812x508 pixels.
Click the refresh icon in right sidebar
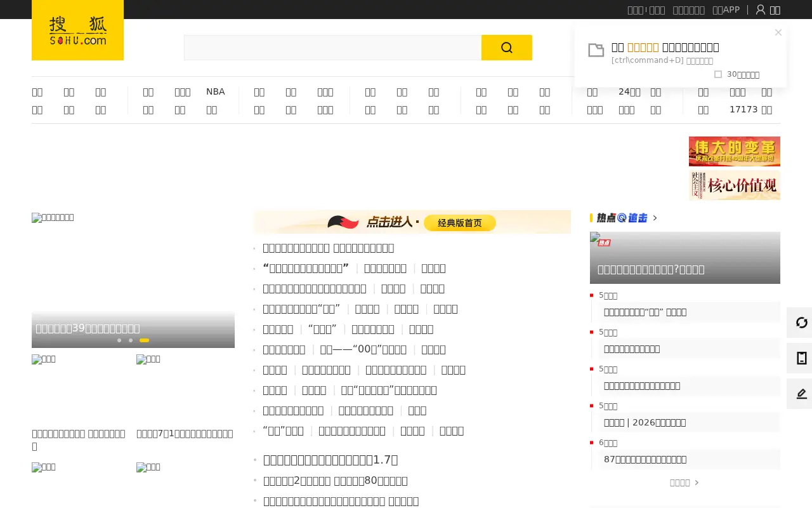(x=801, y=323)
